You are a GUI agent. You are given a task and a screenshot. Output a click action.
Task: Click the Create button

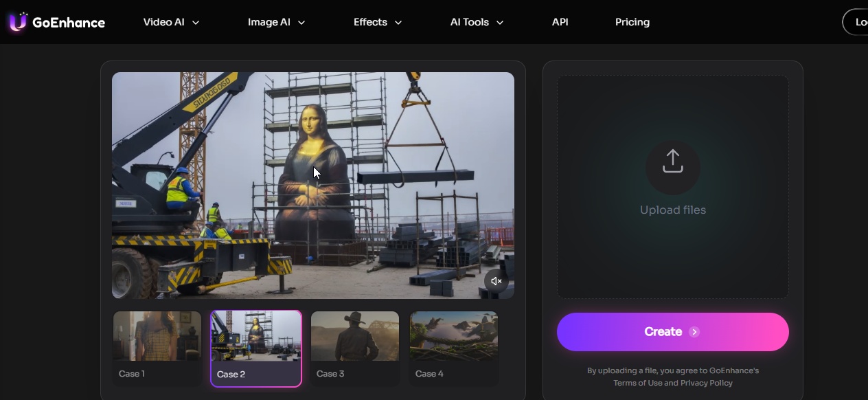click(x=673, y=332)
